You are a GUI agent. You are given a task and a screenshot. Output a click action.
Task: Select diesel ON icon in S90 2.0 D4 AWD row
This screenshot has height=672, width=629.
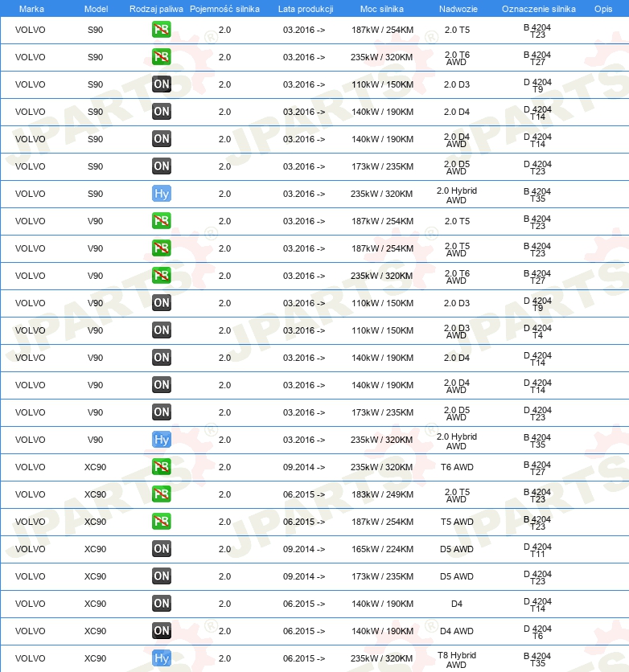point(161,139)
